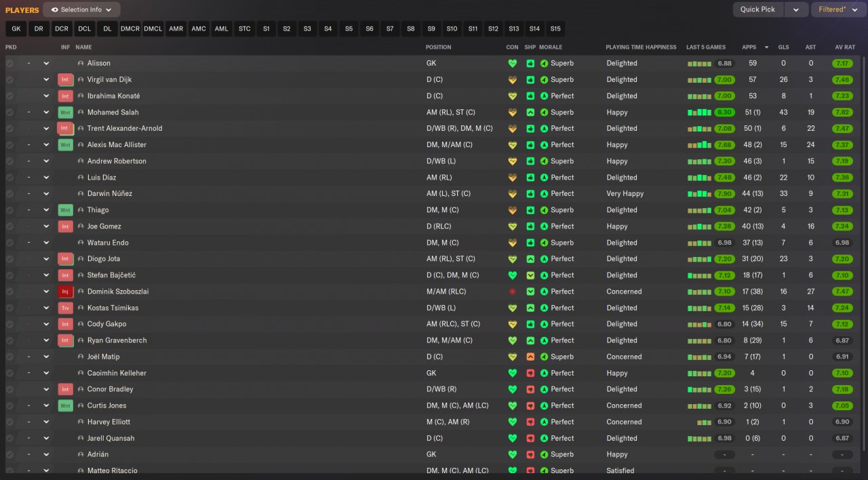Toggle the picked checkmark for Virgil van Dijk
This screenshot has width=868, height=480.
coord(9,79)
